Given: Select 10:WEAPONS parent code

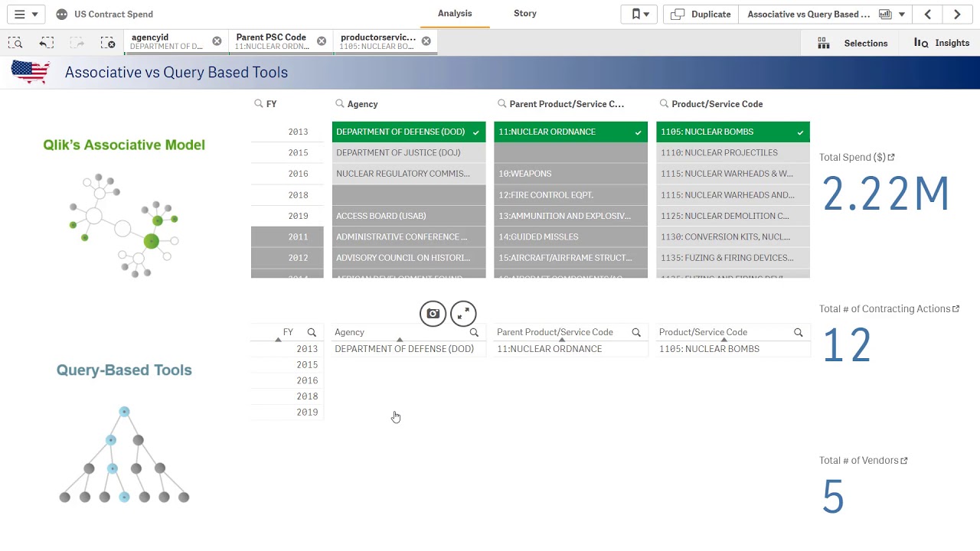Looking at the screenshot, I should pos(571,174).
